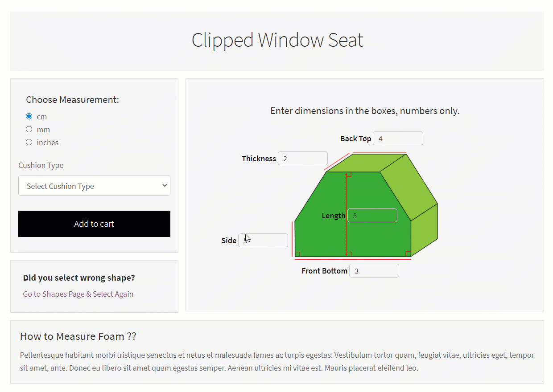The width and height of the screenshot is (553, 392).
Task: Click the red length arrow on diagram
Action: pos(347,215)
